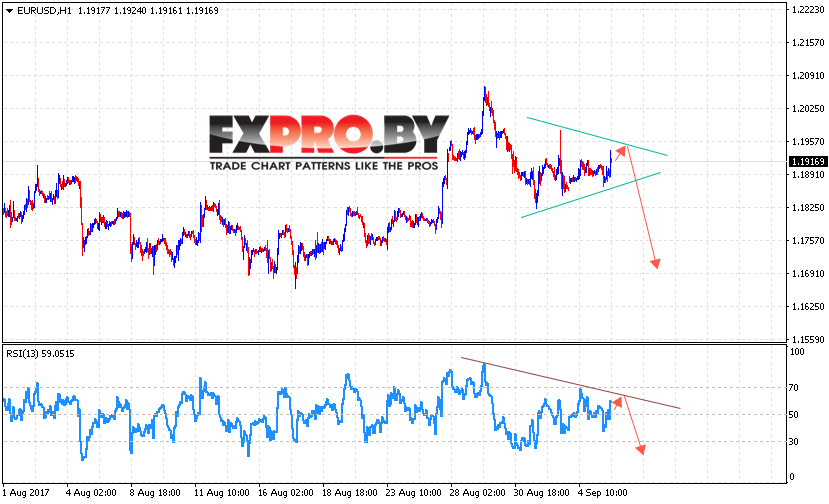Select the open value 1.19177 in header
829x504 pixels.
(x=94, y=11)
